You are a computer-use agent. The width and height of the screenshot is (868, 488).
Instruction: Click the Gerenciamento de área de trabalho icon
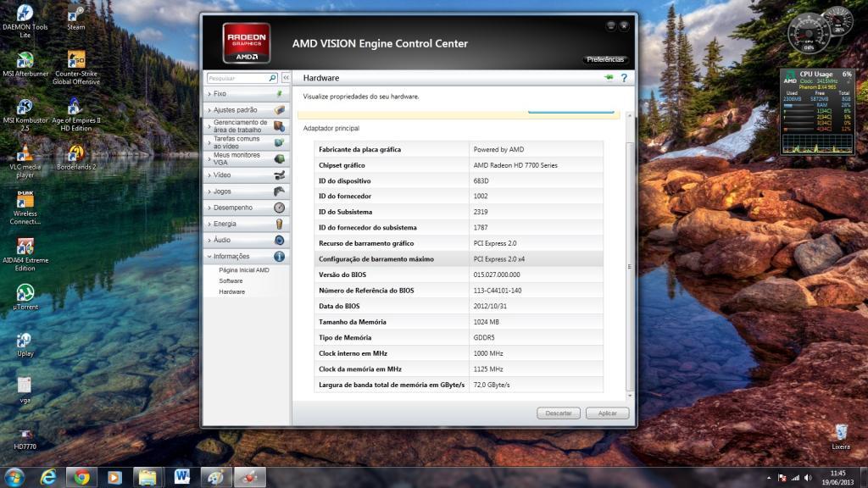click(279, 126)
